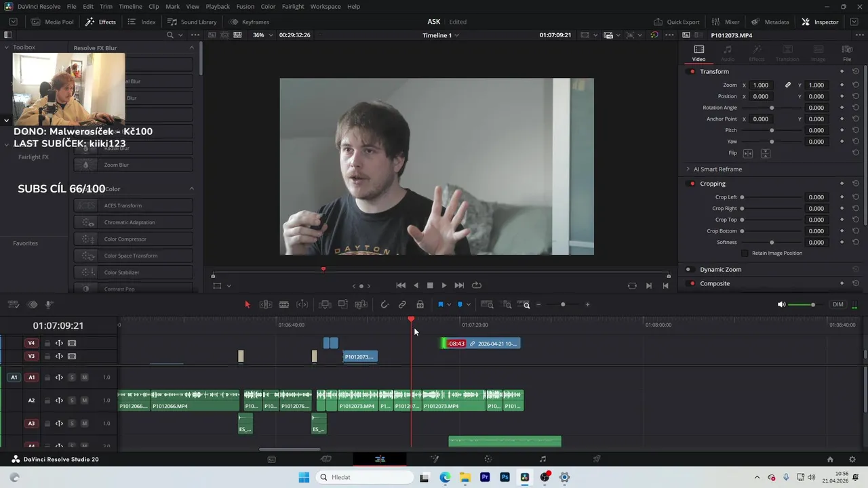Add a blue marker on timeline
This screenshot has width=868, height=488.
pos(460,305)
